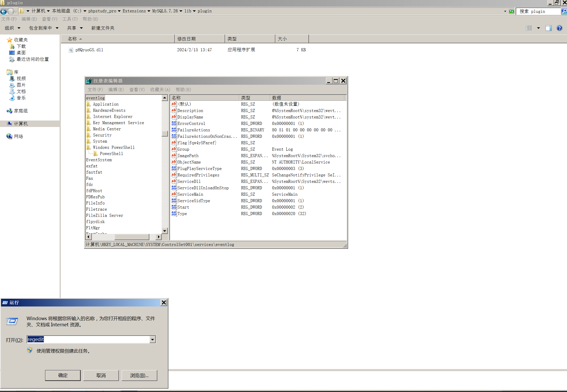Click the change view layout icon
The image size is (567, 392).
529,28
